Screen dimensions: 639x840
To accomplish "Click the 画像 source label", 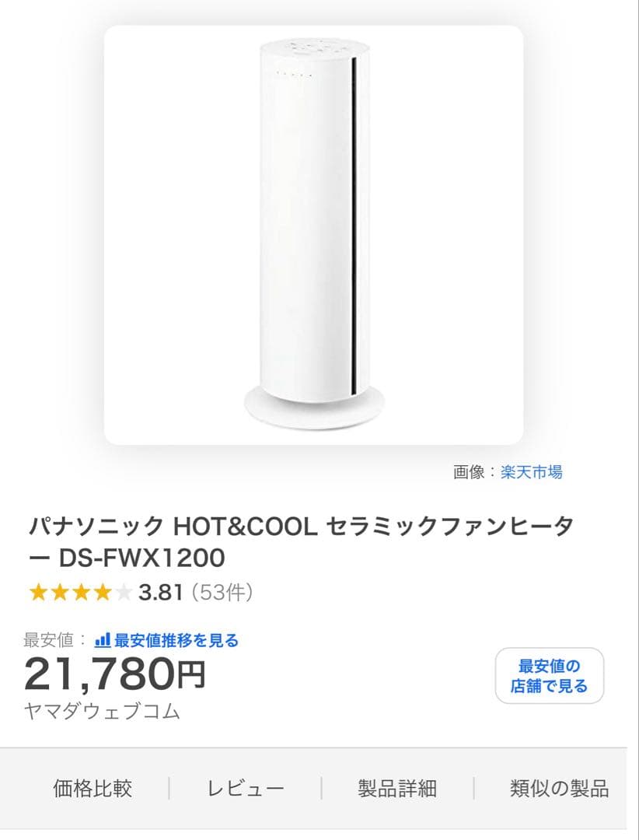I will (x=469, y=472).
